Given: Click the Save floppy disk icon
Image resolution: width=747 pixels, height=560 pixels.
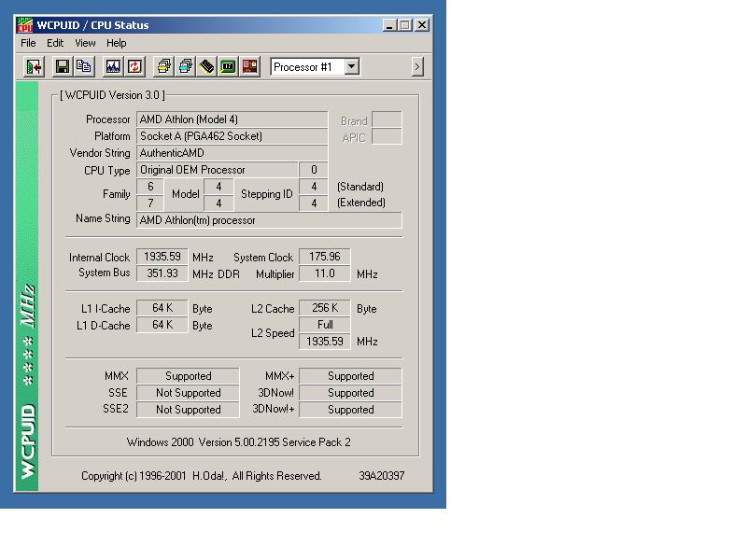Looking at the screenshot, I should tap(62, 66).
